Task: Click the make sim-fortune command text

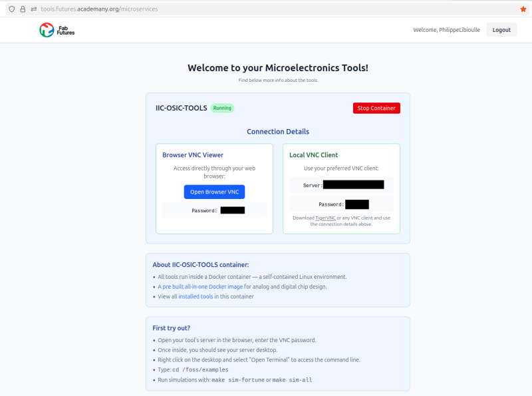Action: pyautogui.click(x=237, y=379)
